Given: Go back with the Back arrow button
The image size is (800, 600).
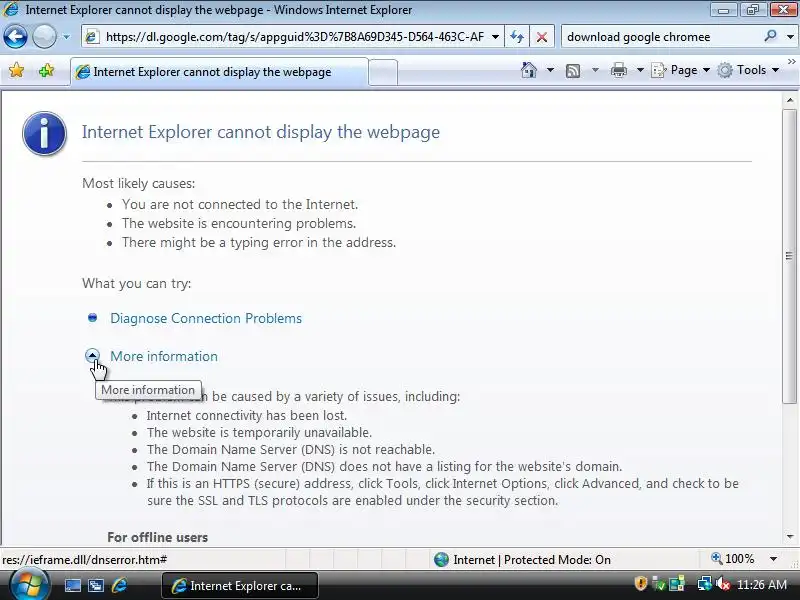Looking at the screenshot, I should pos(15,37).
